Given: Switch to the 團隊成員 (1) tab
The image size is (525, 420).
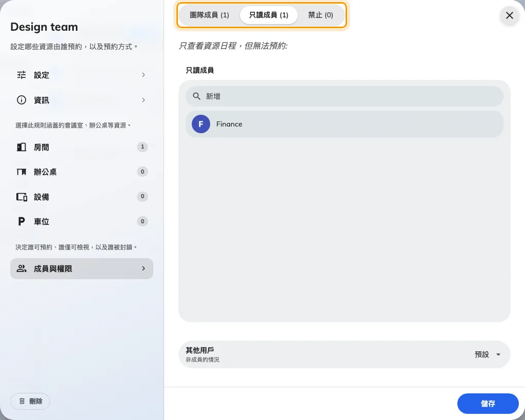Looking at the screenshot, I should 209,15.
